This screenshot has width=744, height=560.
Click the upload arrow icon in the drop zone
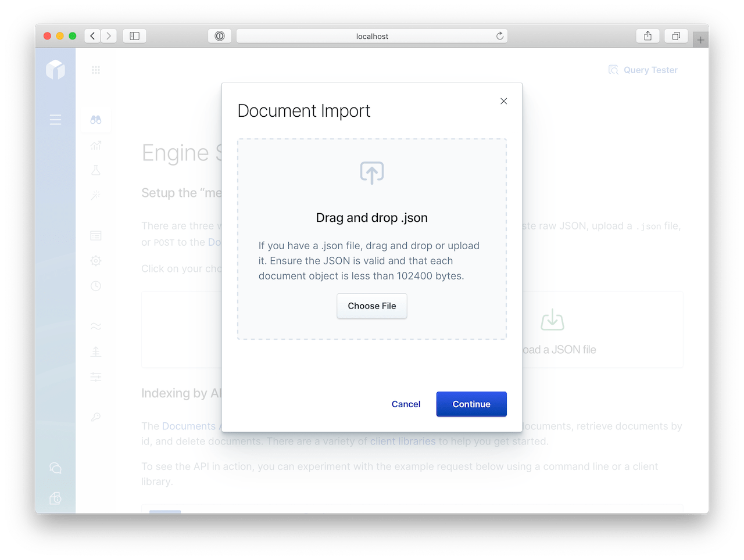click(372, 173)
